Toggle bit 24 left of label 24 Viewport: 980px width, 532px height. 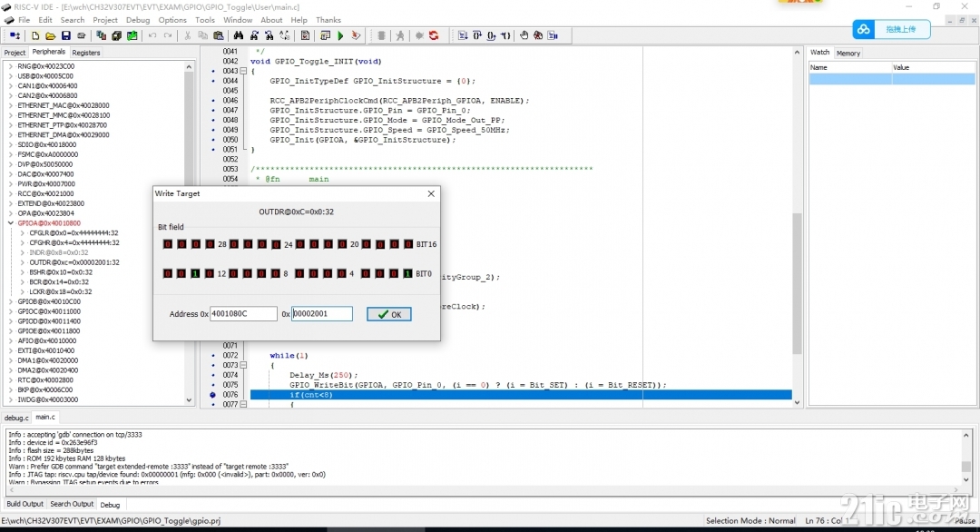[x=276, y=244]
